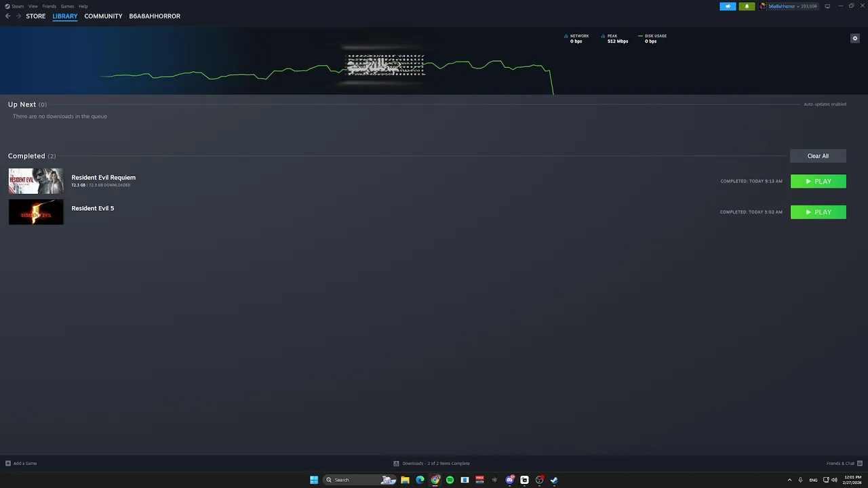This screenshot has width=868, height=488.
Task: Open the Steam menu
Action: click(x=14, y=6)
